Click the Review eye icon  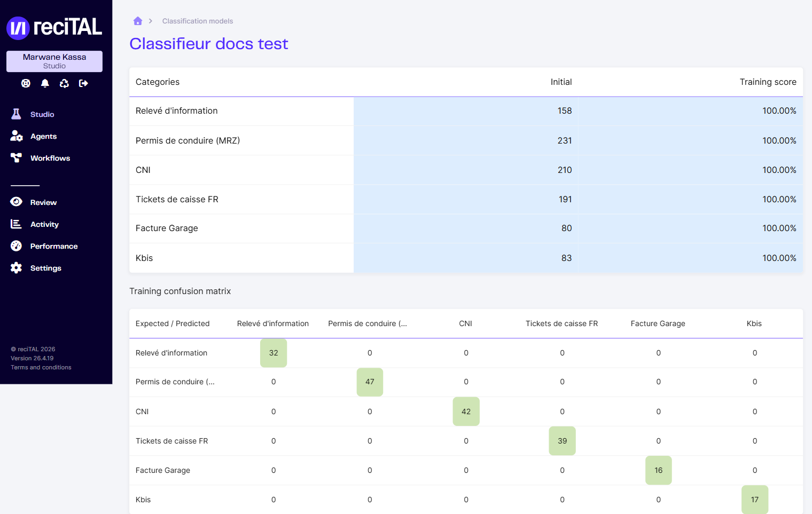(x=17, y=202)
